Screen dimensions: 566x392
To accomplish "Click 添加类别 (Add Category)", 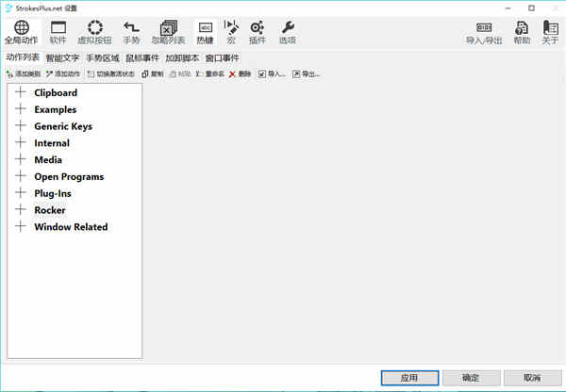I will point(23,73).
